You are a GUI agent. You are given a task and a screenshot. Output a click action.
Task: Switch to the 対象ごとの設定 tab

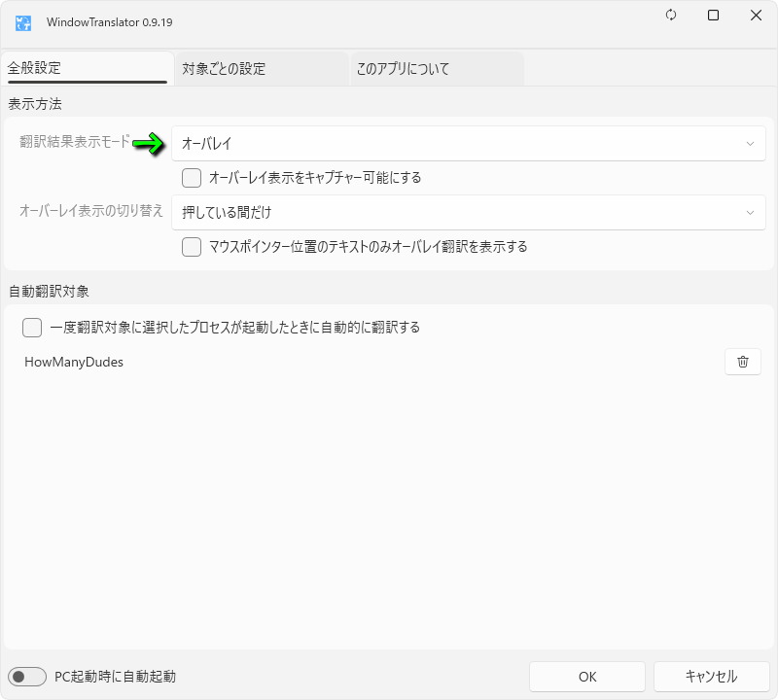click(261, 69)
